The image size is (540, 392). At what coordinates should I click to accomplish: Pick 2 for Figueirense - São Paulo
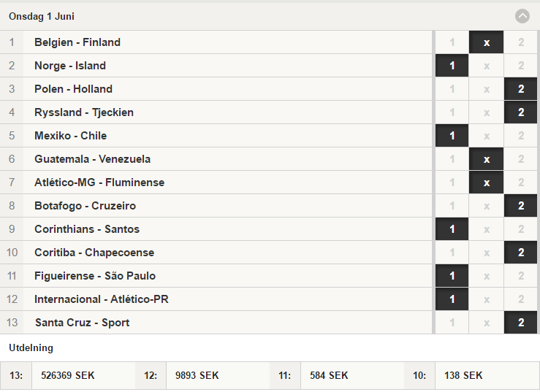pyautogui.click(x=520, y=276)
